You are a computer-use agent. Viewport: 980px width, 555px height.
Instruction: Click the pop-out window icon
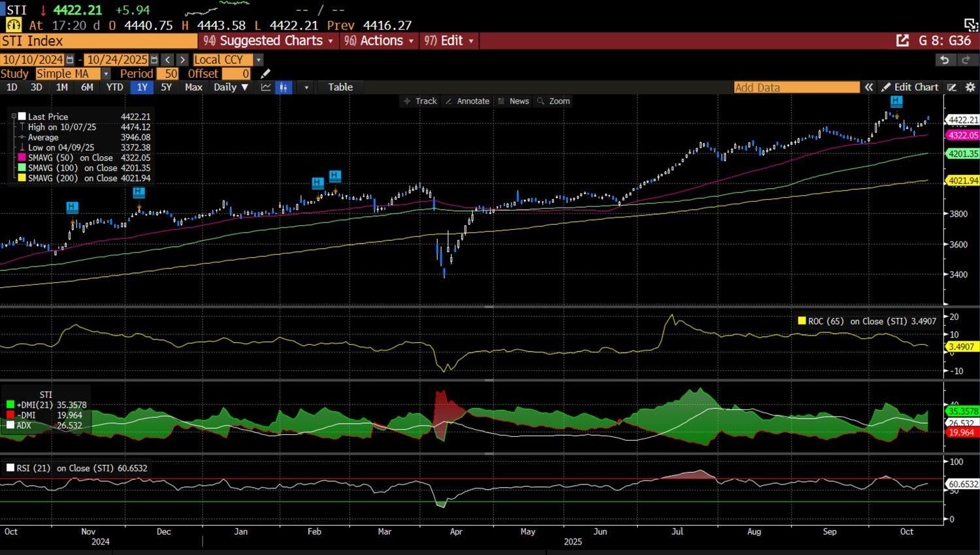click(x=902, y=40)
